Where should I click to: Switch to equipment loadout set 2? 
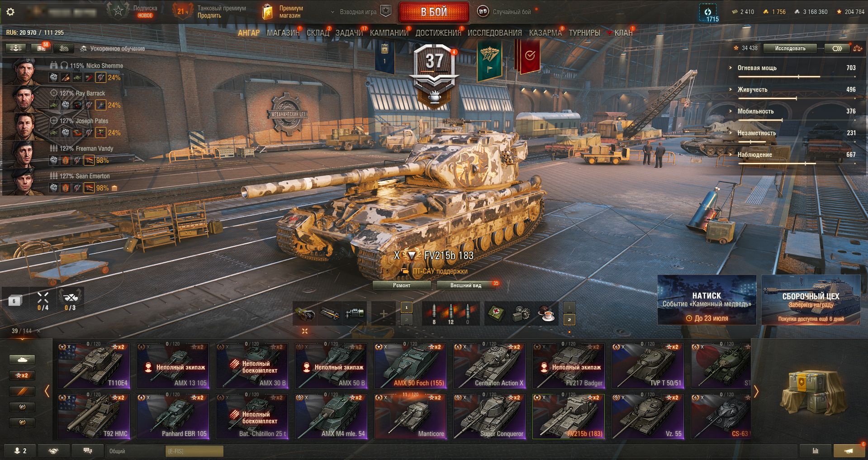click(x=406, y=320)
